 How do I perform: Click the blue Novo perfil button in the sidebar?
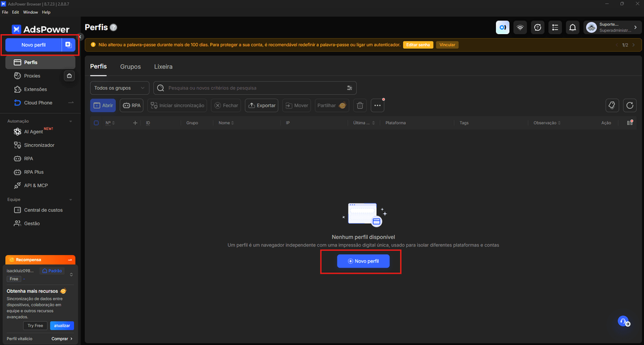(33, 45)
